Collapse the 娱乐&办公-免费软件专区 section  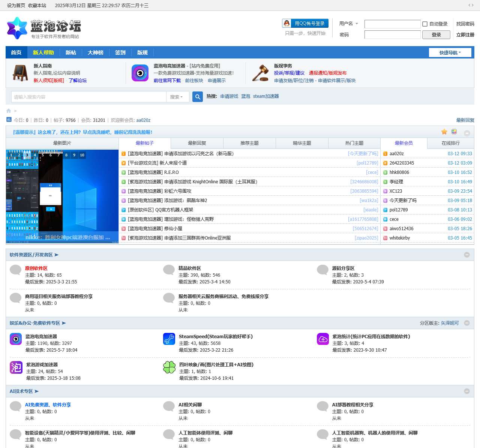467,323
